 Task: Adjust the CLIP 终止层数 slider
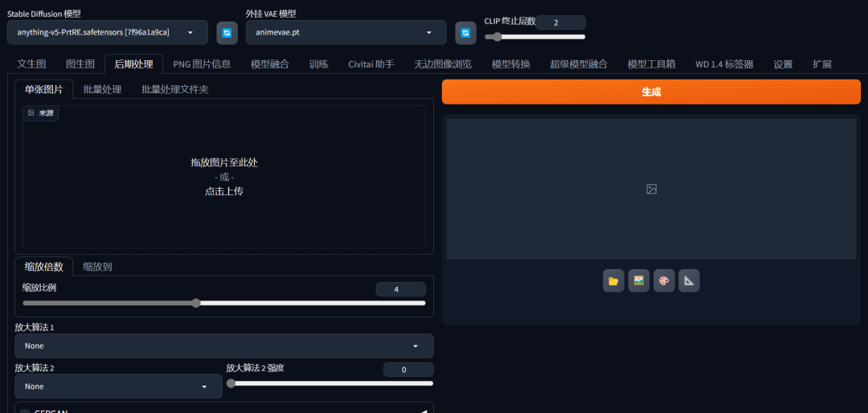tap(534, 37)
